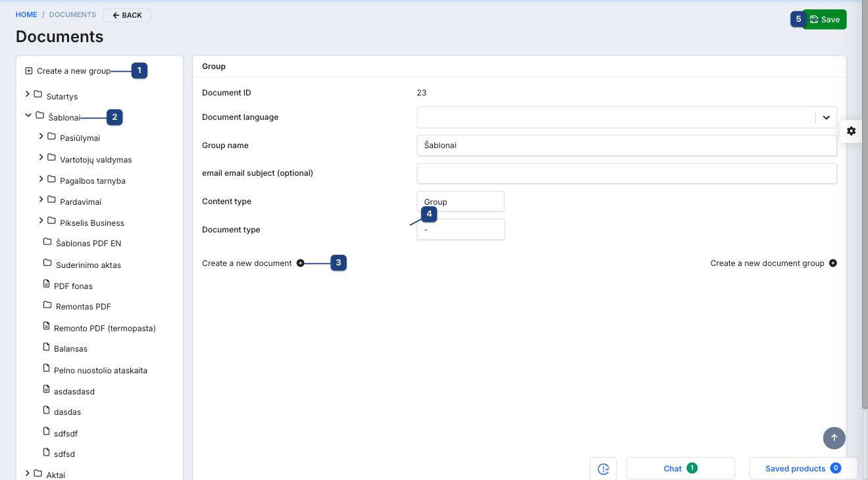Open the Chat panel

coord(680,468)
